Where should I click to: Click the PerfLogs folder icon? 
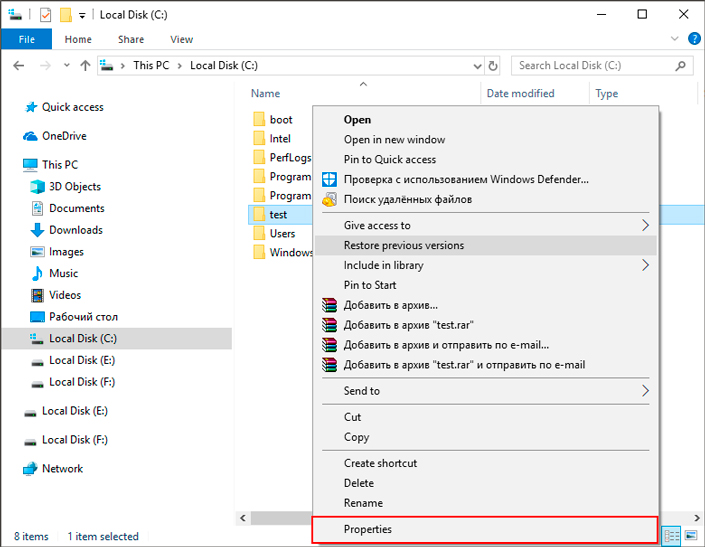[259, 157]
